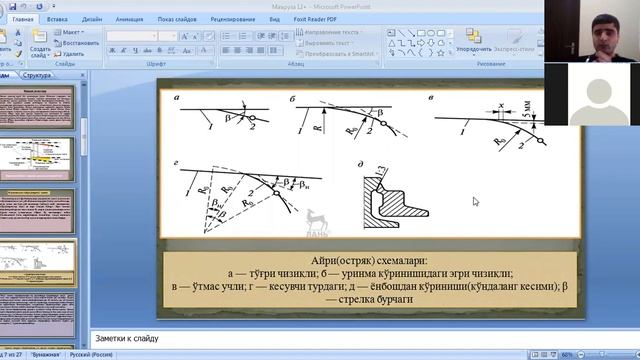The image size is (640, 360).
Task: Click the Copy icon in clipboard group
Action: [18, 43]
